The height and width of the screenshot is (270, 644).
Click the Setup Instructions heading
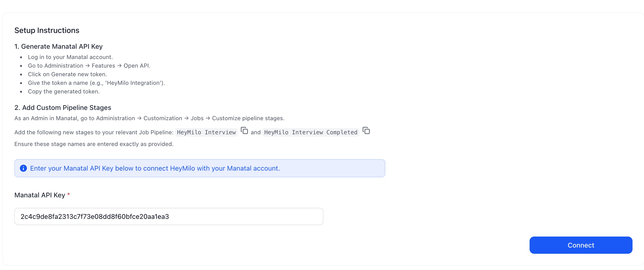tap(47, 30)
